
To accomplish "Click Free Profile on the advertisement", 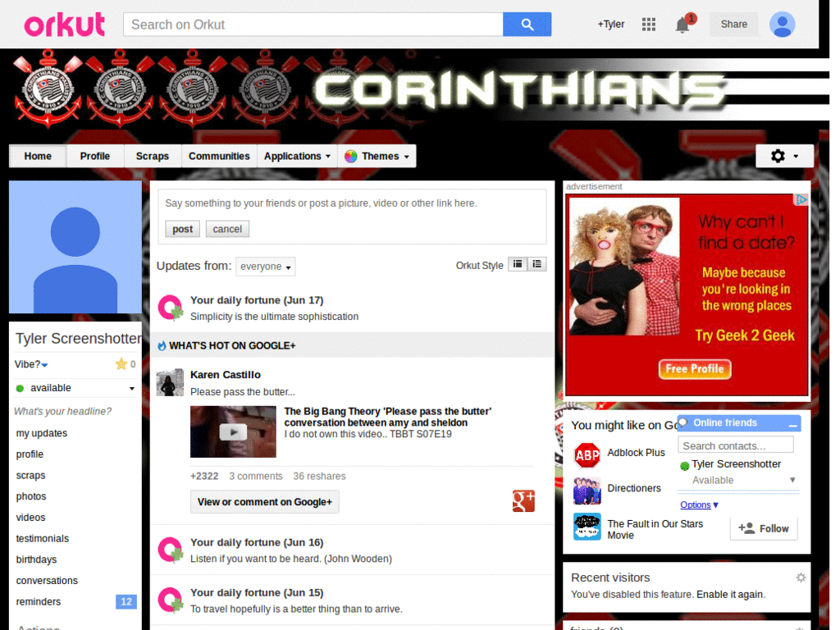I will point(694,369).
